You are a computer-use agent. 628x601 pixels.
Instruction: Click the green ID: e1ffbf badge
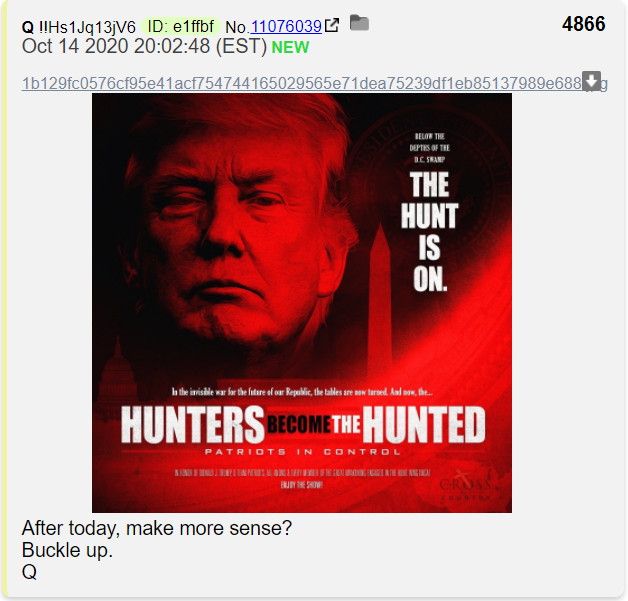[181, 26]
